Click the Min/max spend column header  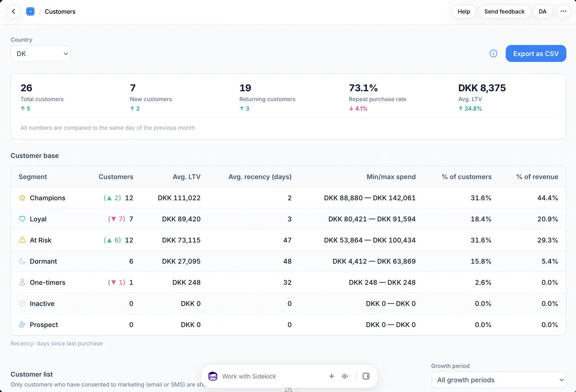point(391,177)
